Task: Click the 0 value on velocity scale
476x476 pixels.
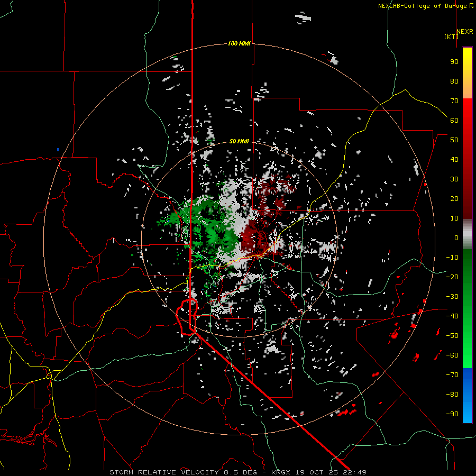Action: click(x=456, y=238)
